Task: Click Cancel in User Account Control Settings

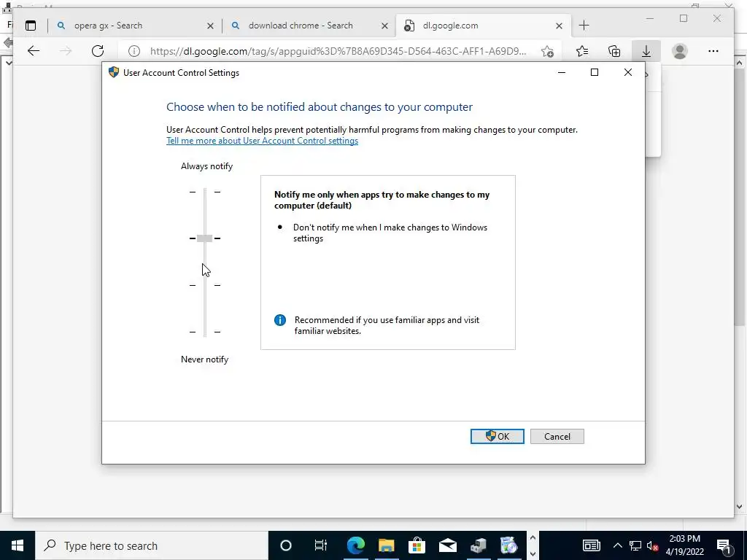Action: click(x=557, y=437)
